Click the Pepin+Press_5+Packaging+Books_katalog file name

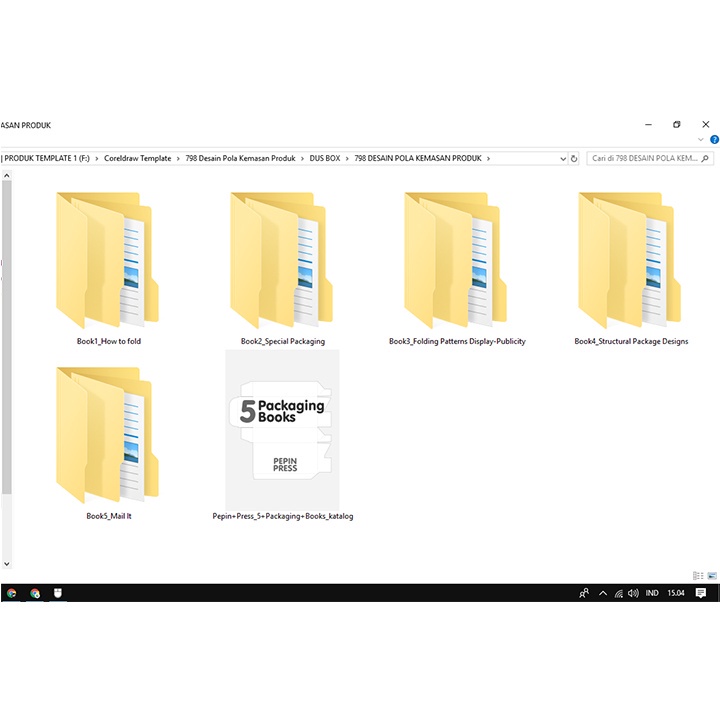(x=283, y=516)
